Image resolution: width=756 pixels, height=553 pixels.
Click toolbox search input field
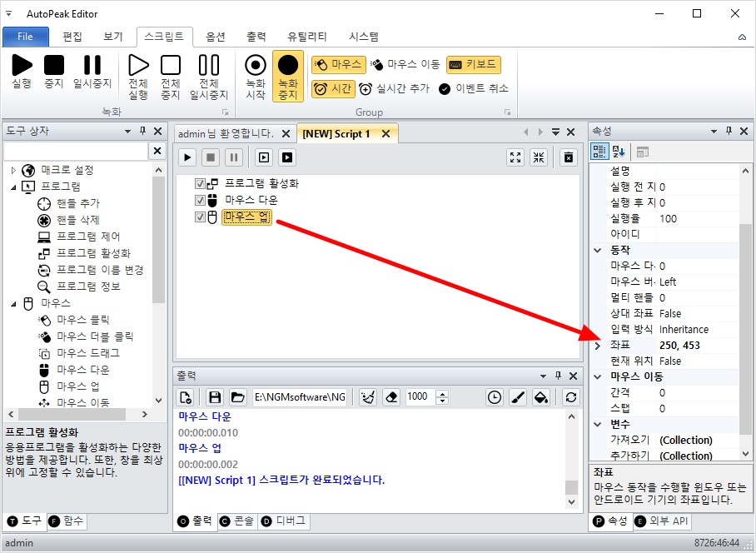coord(76,151)
